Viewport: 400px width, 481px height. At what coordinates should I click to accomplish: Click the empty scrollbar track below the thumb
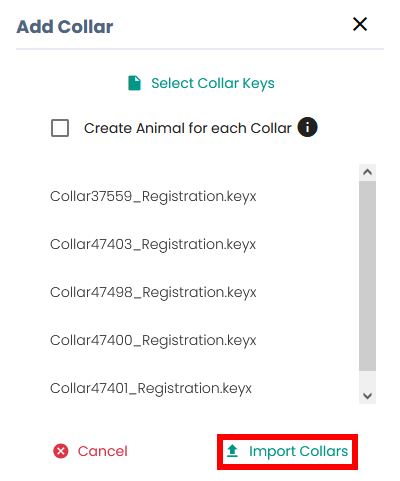point(367,379)
